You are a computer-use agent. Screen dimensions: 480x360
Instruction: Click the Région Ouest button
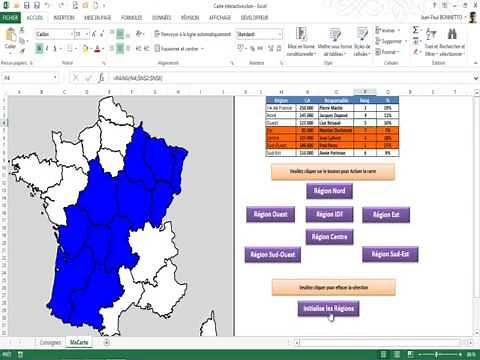pyautogui.click(x=271, y=214)
